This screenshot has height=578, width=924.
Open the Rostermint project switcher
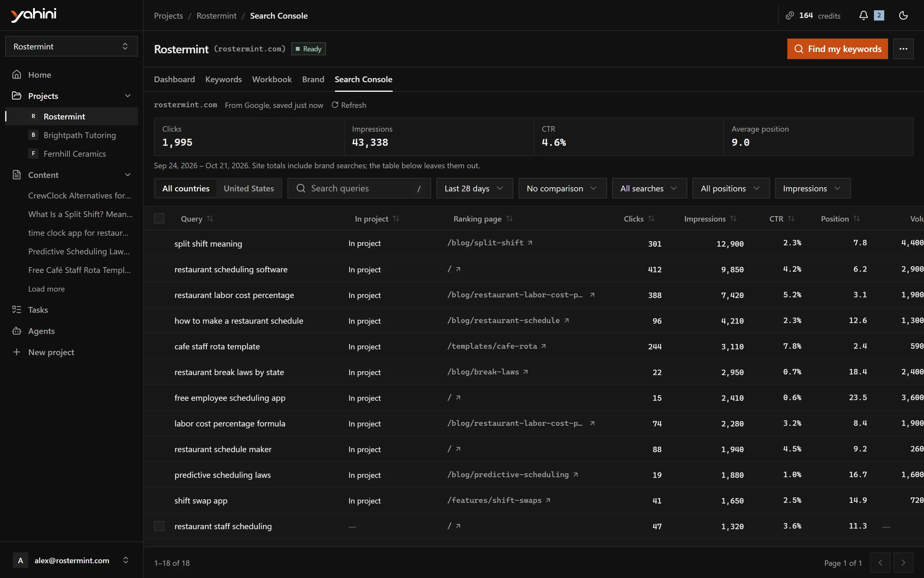pyautogui.click(x=72, y=46)
